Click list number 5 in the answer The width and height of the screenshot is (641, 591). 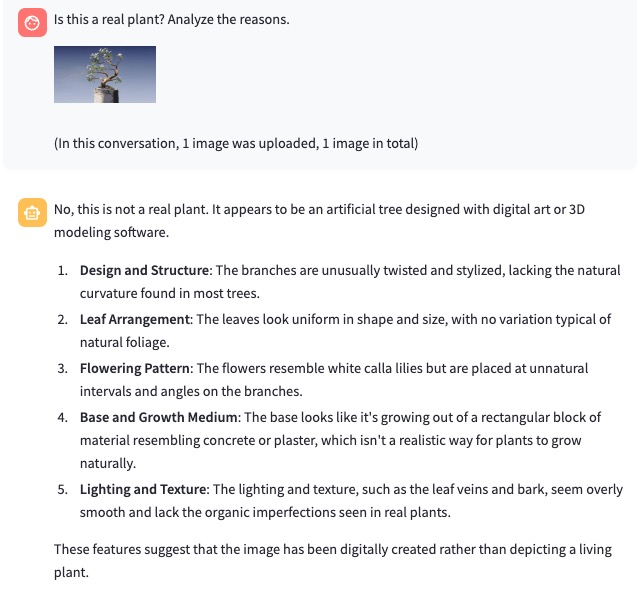61,489
